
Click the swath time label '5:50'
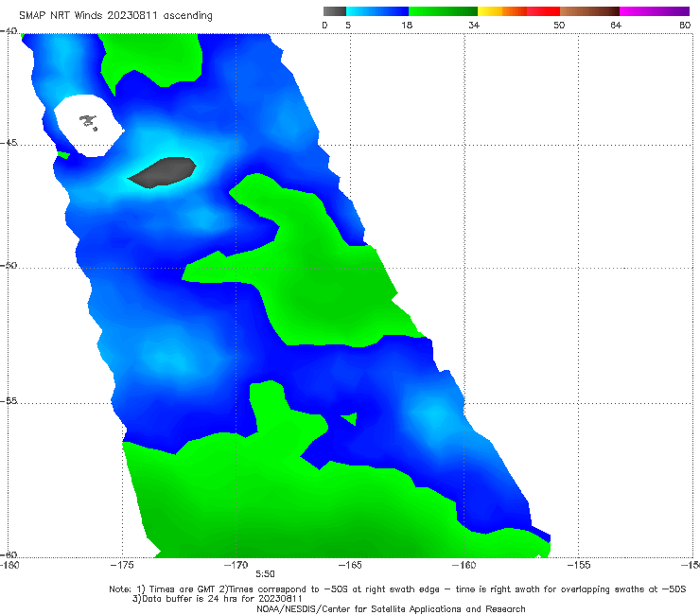[265, 574]
